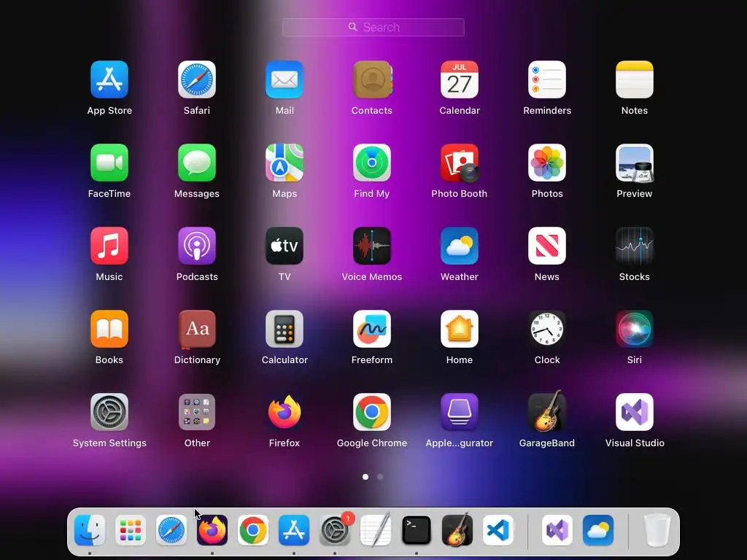Open System Settings with badge in Dock
747x560 pixels.
(335, 530)
